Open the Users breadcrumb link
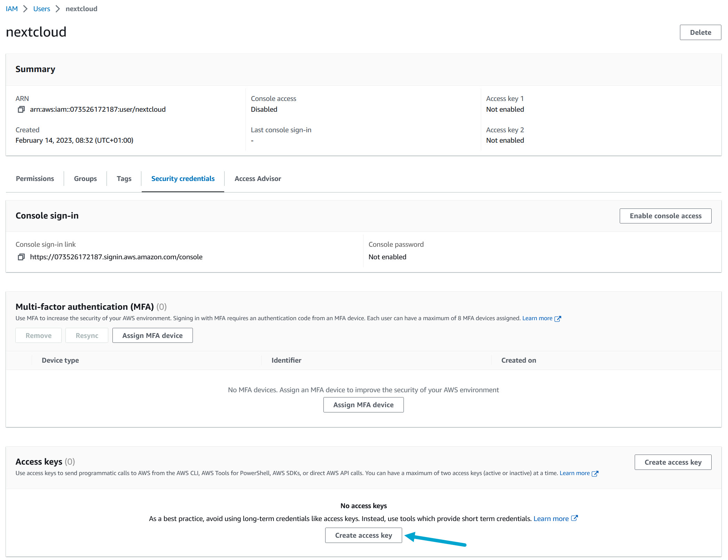The height and width of the screenshot is (560, 728). [x=41, y=8]
